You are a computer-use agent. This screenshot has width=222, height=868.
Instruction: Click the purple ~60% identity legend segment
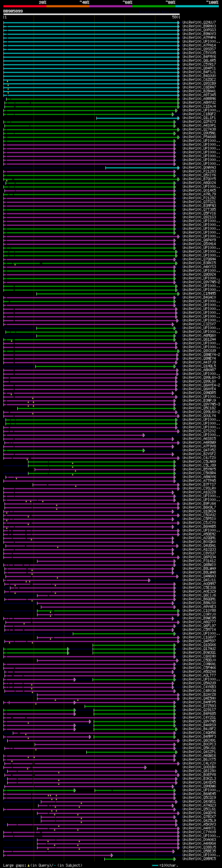coord(111,6)
